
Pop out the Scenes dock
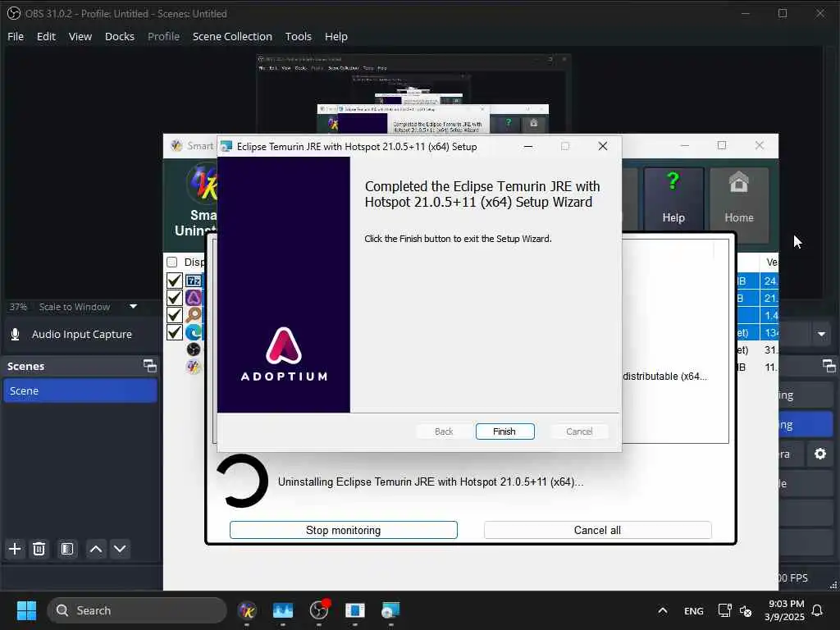[x=150, y=366]
